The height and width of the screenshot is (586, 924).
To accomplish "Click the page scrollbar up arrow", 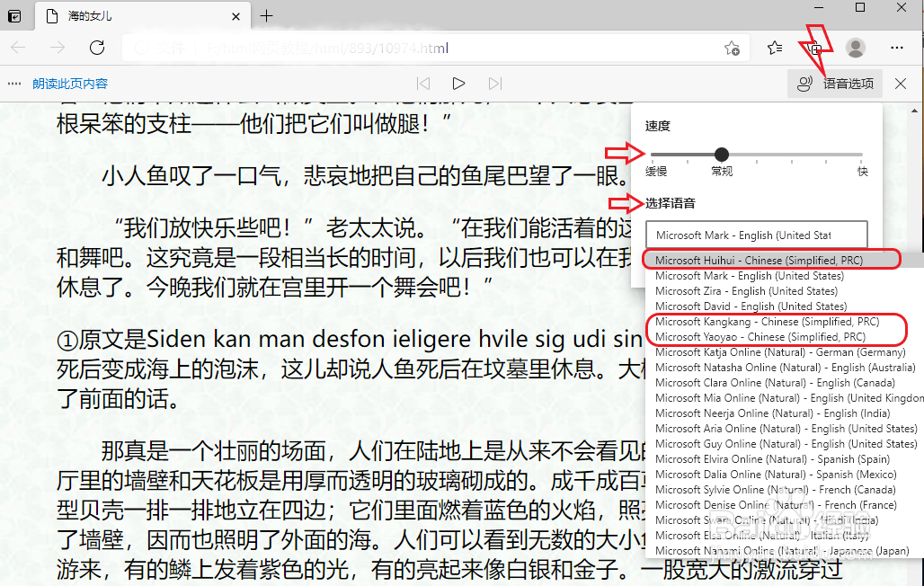I will pos(914,111).
